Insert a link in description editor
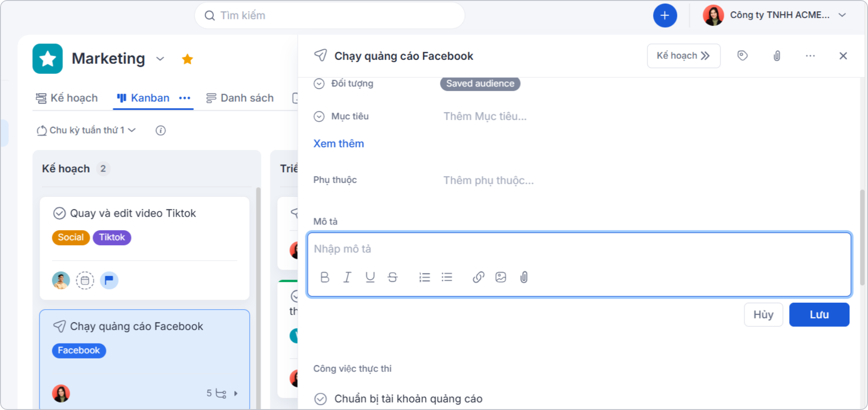The image size is (868, 410). (478, 277)
